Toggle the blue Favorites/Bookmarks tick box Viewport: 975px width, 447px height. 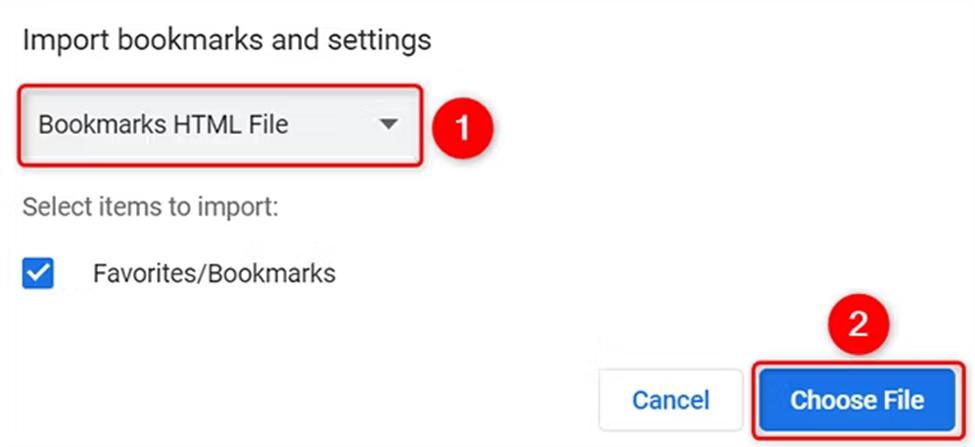point(38,273)
